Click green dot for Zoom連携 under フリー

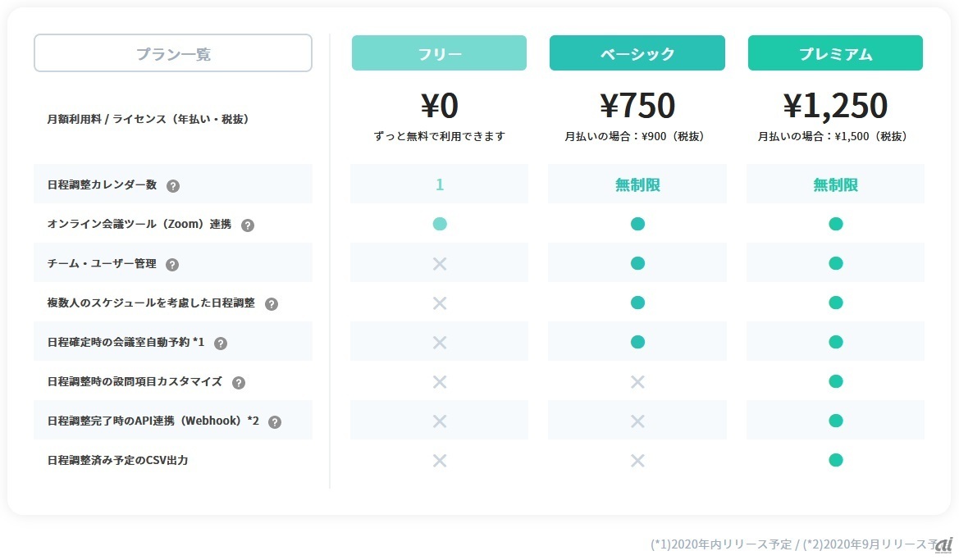[440, 224]
